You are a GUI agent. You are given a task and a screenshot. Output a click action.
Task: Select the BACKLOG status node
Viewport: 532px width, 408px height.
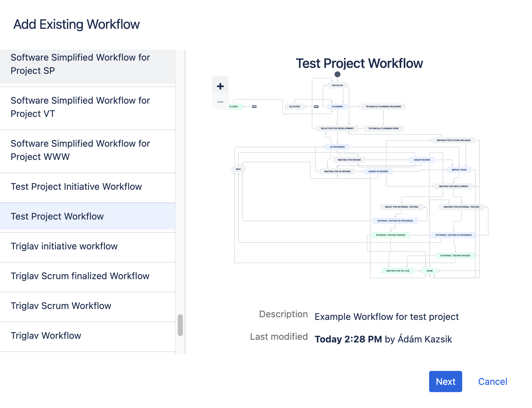tap(337, 85)
